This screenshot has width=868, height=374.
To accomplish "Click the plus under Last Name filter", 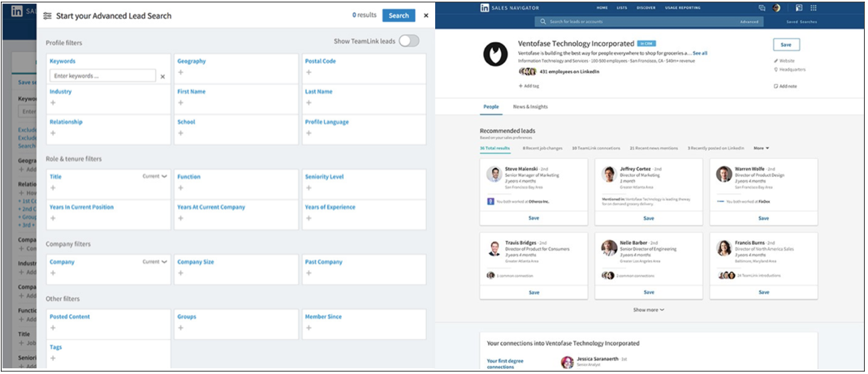I will [309, 103].
